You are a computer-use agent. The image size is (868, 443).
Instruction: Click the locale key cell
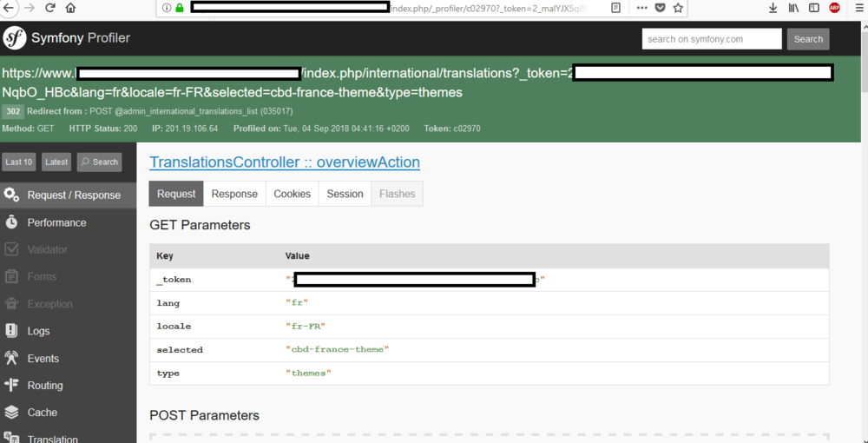(174, 326)
